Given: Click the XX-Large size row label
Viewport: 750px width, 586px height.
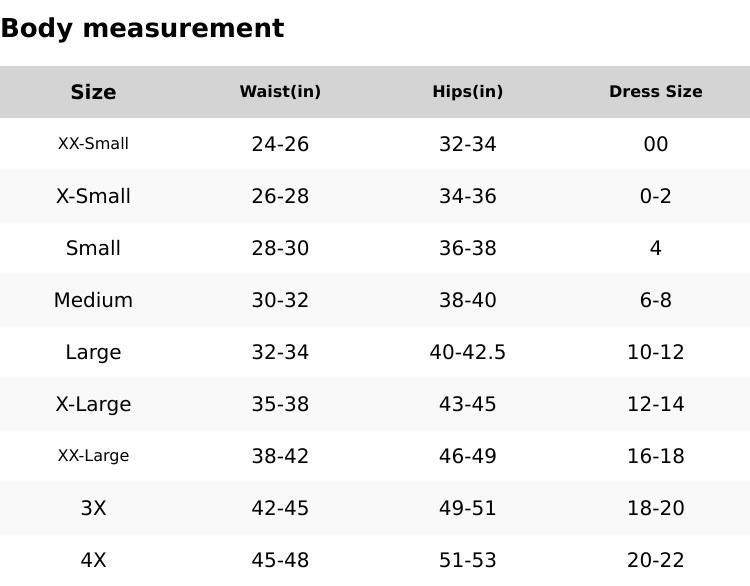Looking at the screenshot, I should (x=93, y=456).
